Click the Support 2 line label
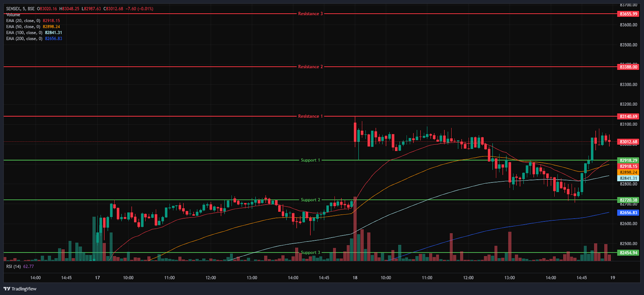Viewport: 644px width, 295px height. pyautogui.click(x=310, y=200)
